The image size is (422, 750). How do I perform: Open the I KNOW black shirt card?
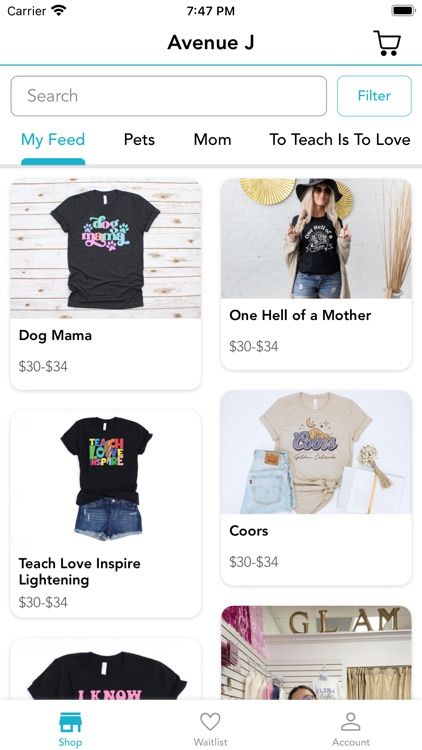pos(106,669)
